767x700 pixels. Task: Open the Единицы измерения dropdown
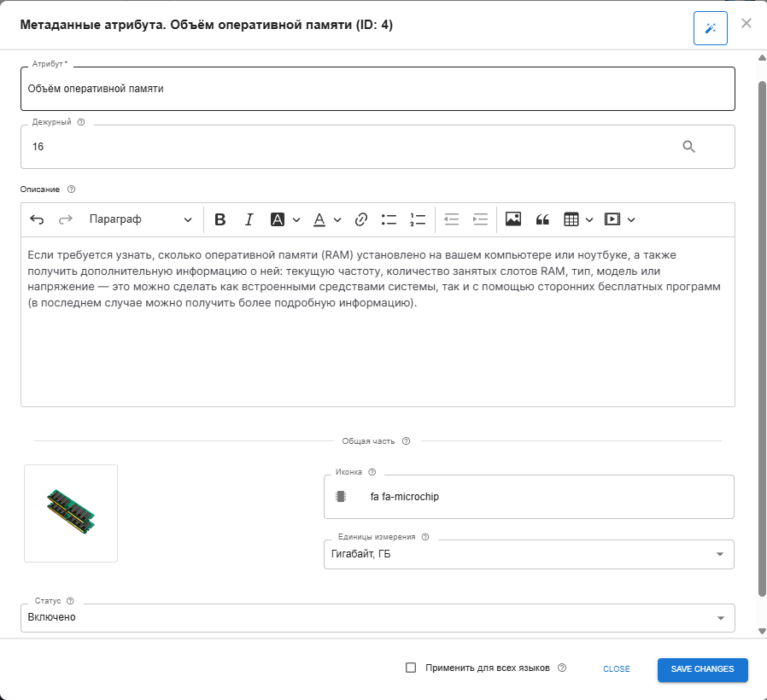point(722,554)
